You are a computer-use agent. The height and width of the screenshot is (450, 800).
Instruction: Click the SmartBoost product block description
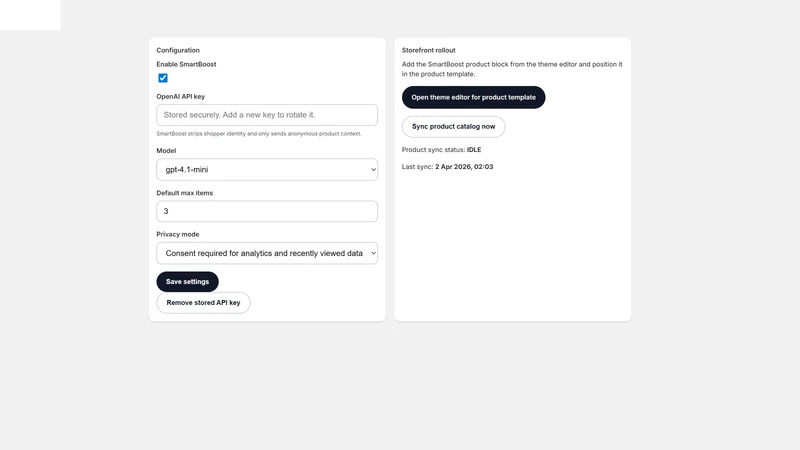(512, 69)
